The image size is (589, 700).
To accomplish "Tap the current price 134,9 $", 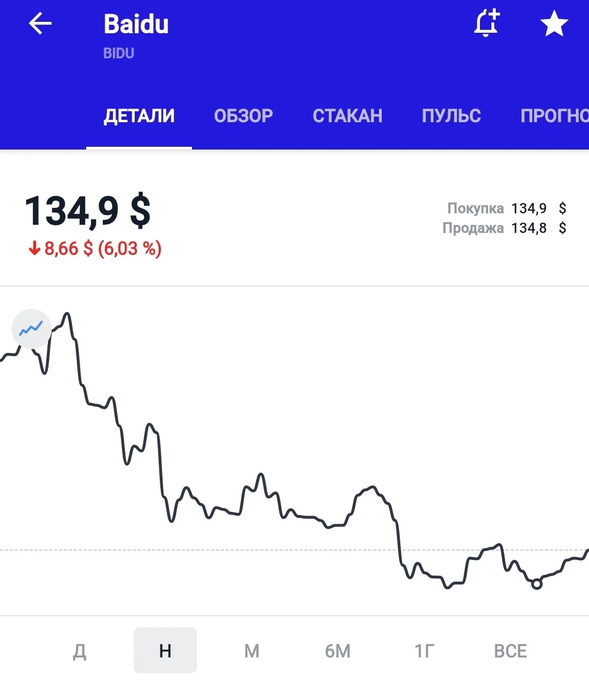I will click(88, 211).
